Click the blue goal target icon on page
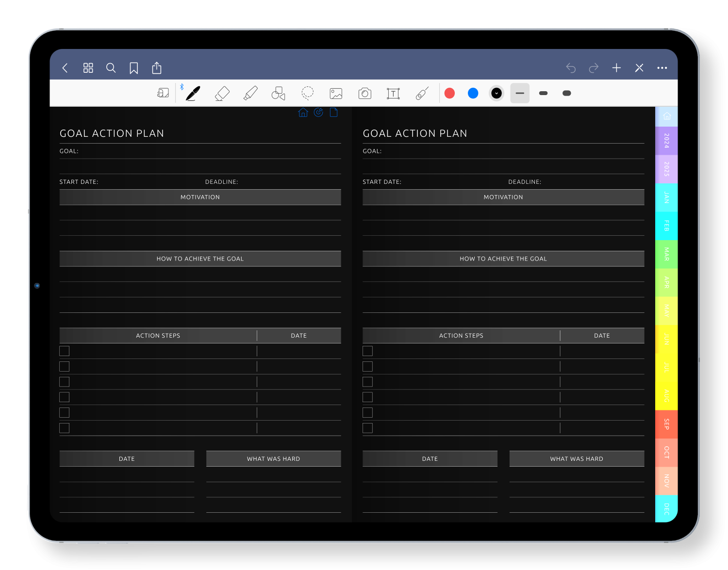Viewport: 728px width, 570px height. 318,113
